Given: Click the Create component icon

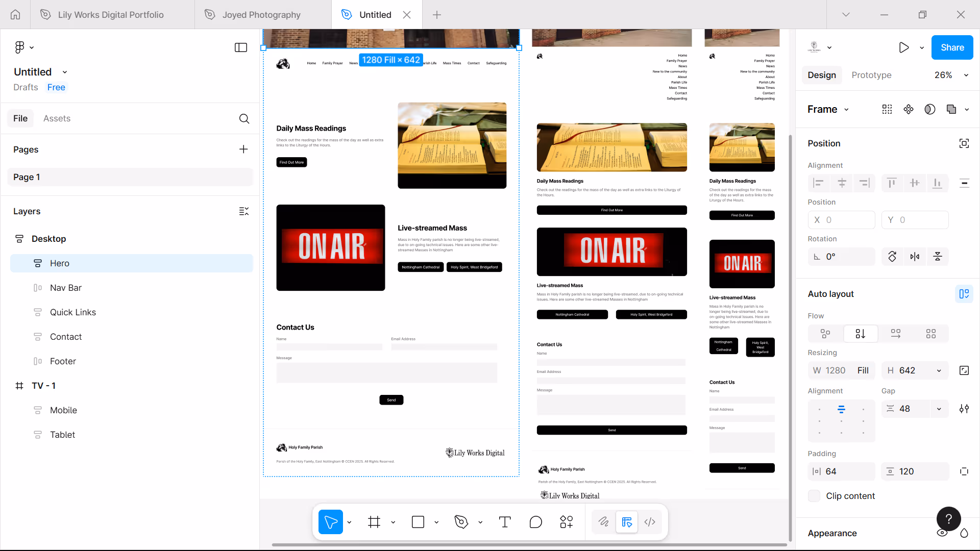Looking at the screenshot, I should click(909, 109).
